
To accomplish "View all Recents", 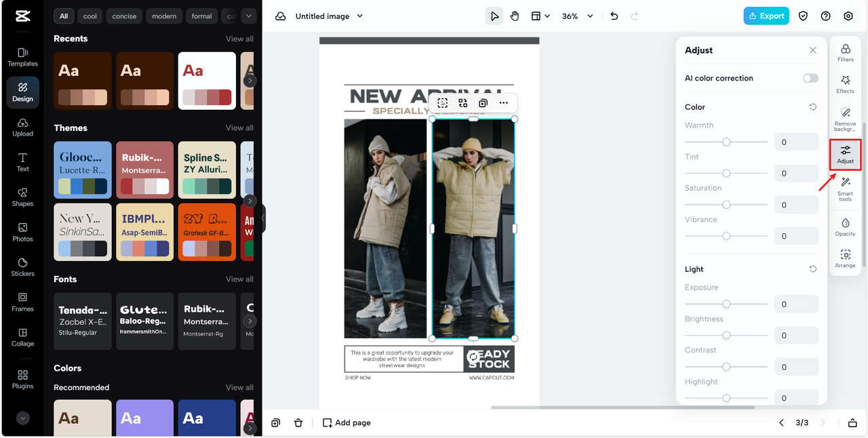I will click(x=239, y=39).
